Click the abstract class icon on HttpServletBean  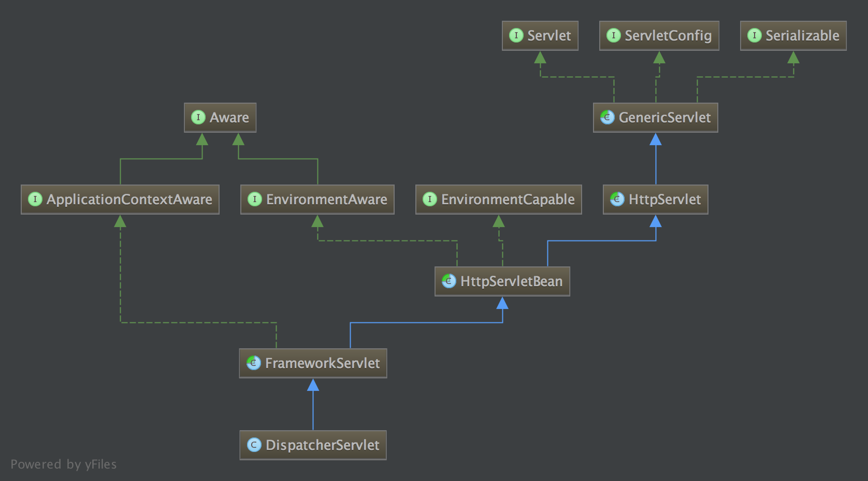(449, 281)
